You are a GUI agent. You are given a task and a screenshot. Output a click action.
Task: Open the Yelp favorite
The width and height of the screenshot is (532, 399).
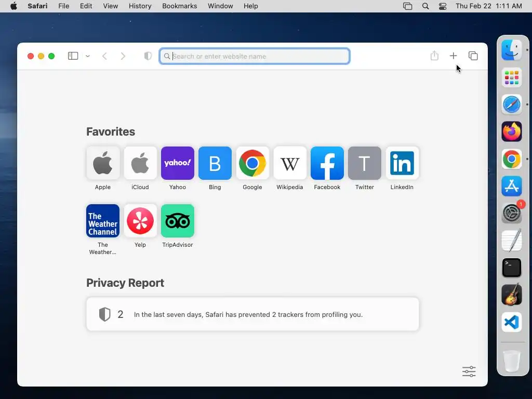[x=140, y=221]
